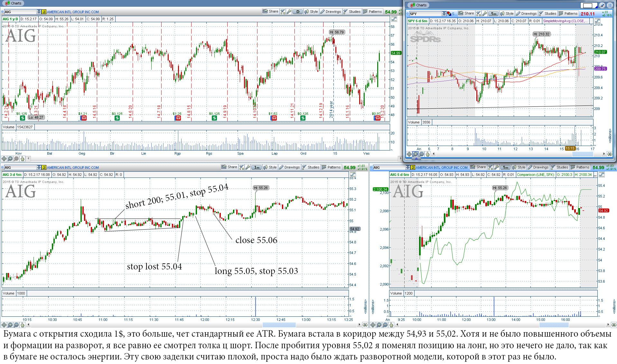Click the SPY symbol input field

pos(425,14)
